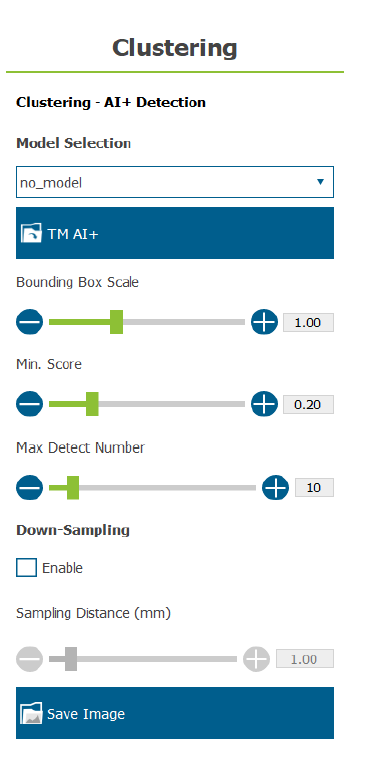The width and height of the screenshot is (369, 784).
Task: Lower Min. Score using minus icon
Action: click(x=30, y=404)
